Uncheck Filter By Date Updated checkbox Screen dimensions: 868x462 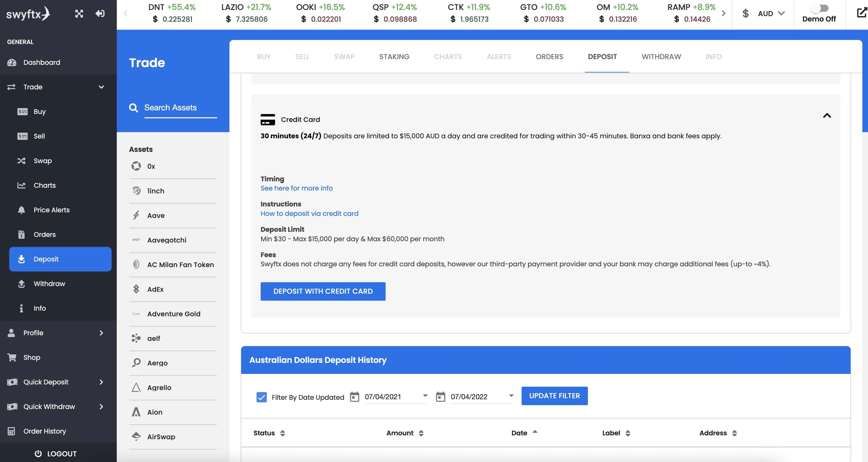pyautogui.click(x=261, y=397)
